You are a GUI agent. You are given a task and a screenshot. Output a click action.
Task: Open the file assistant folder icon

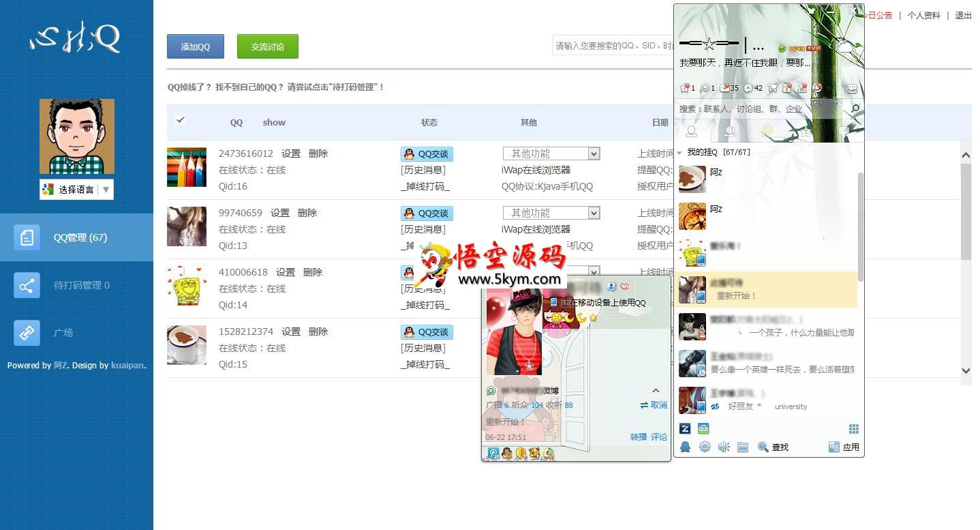(743, 447)
